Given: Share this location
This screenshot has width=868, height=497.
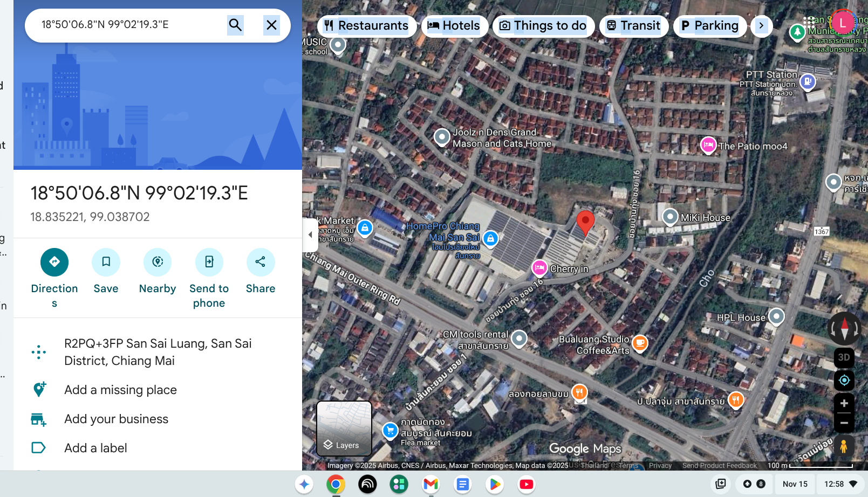Looking at the screenshot, I should (x=261, y=263).
